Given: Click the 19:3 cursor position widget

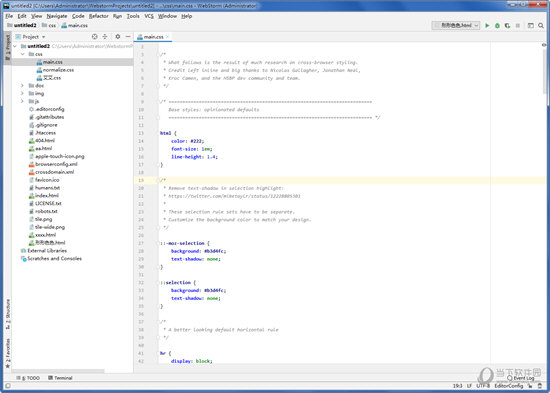Looking at the screenshot, I should 457,386.
